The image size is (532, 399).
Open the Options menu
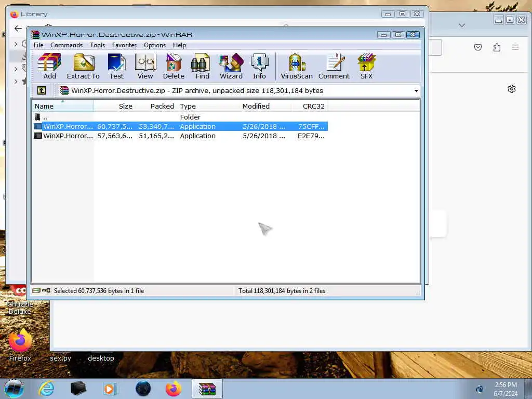[x=155, y=45]
